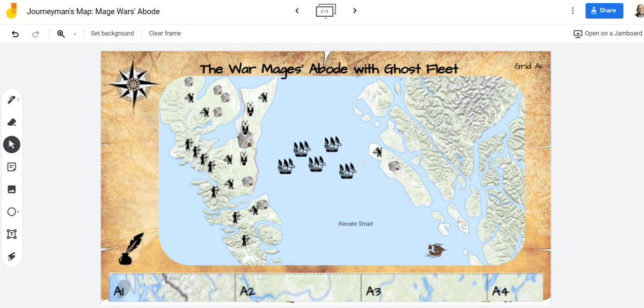Select the Eraser tool
Viewport: 644px width, 308px height.
pos(12,122)
